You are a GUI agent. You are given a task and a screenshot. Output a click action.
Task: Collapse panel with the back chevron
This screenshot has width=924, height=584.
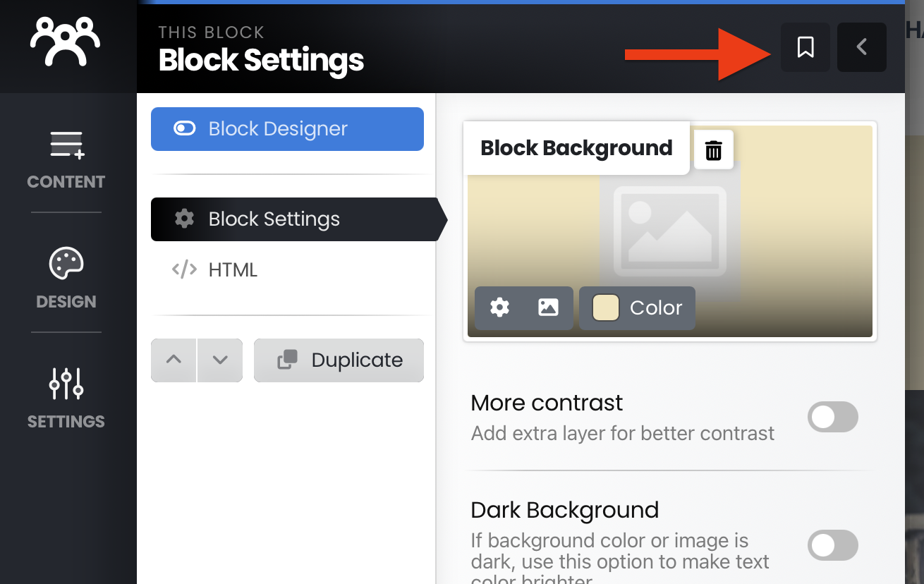click(x=861, y=47)
